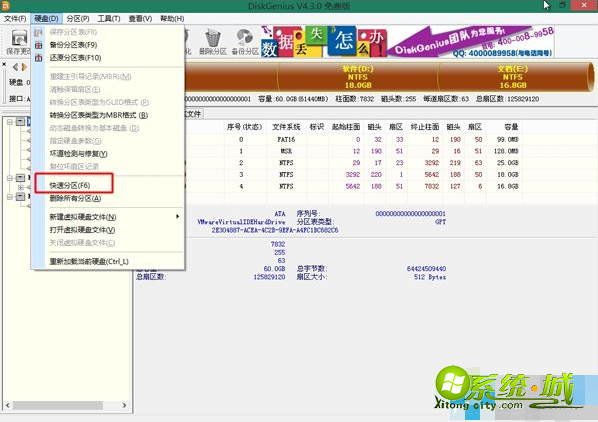This screenshot has width=598, height=422.
Task: Go to next disk with orange right arrow
Action: tap(24, 67)
